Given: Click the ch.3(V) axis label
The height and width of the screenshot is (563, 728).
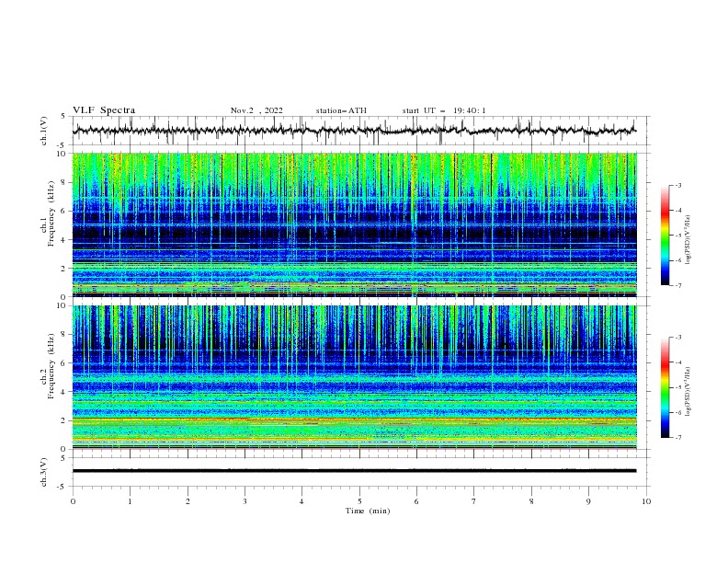Looking at the screenshot, I should 44,472.
